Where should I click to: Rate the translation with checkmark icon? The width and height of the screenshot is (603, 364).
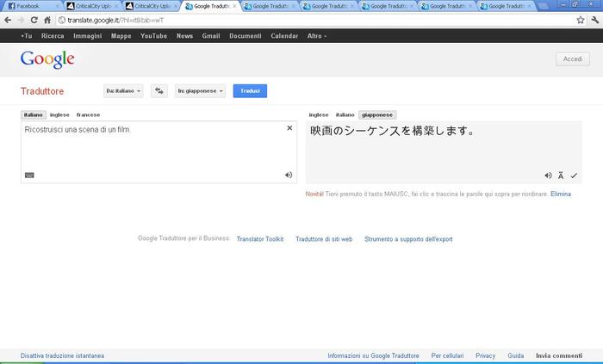pyautogui.click(x=574, y=176)
